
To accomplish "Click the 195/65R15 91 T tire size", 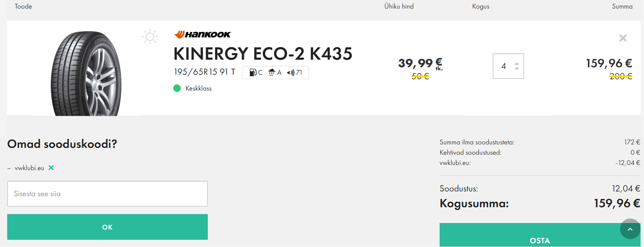I will coord(204,72).
